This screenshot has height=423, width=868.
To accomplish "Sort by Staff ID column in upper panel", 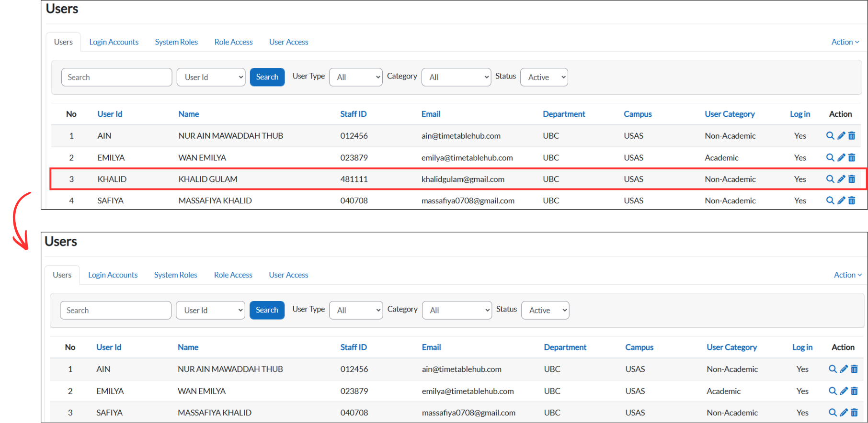I will coord(354,114).
